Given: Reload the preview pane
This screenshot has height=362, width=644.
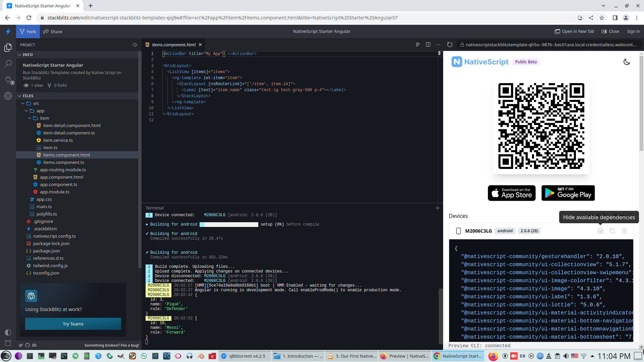Looking at the screenshot, I should 450,45.
